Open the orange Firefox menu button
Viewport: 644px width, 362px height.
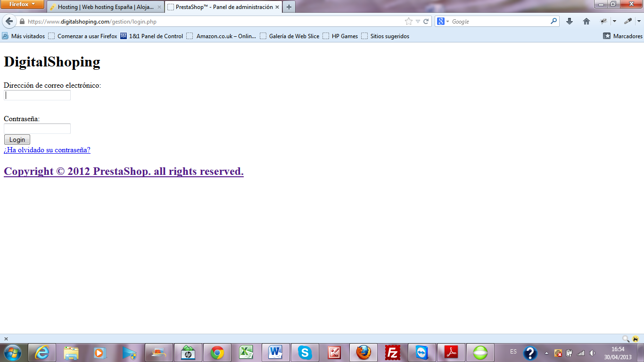click(22, 4)
